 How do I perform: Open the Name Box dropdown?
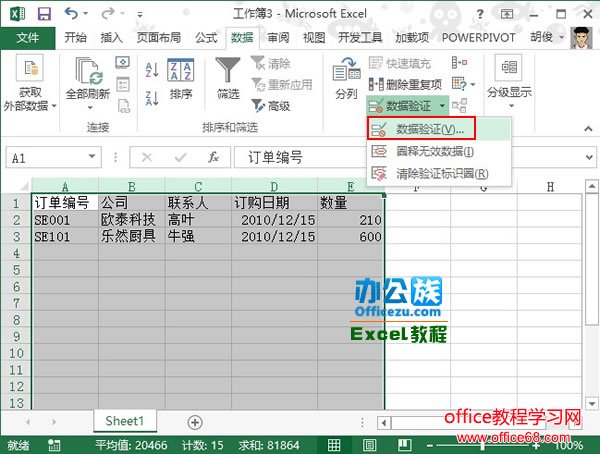92,157
